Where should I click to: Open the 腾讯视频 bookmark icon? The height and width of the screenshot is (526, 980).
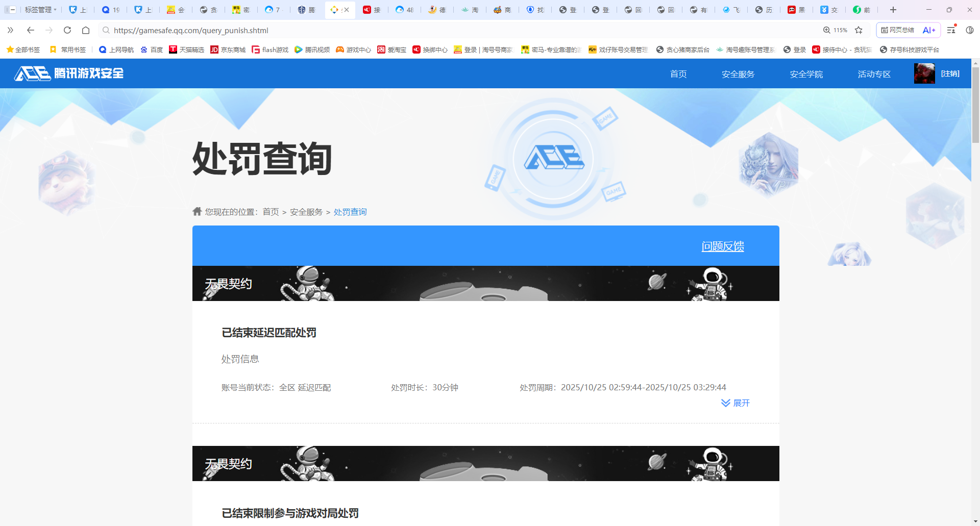pos(299,49)
